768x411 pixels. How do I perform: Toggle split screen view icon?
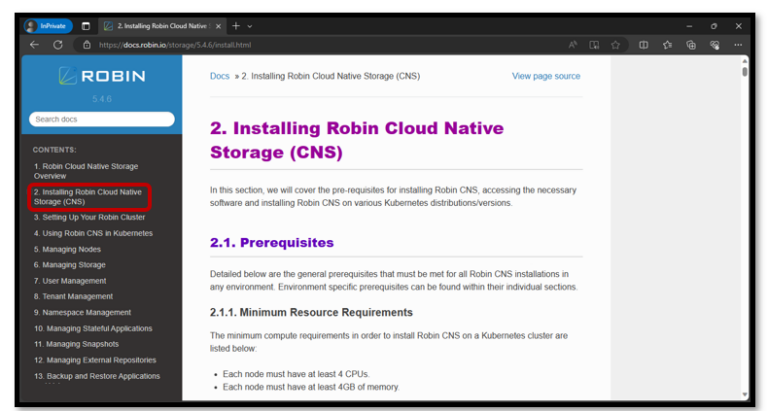tap(644, 45)
